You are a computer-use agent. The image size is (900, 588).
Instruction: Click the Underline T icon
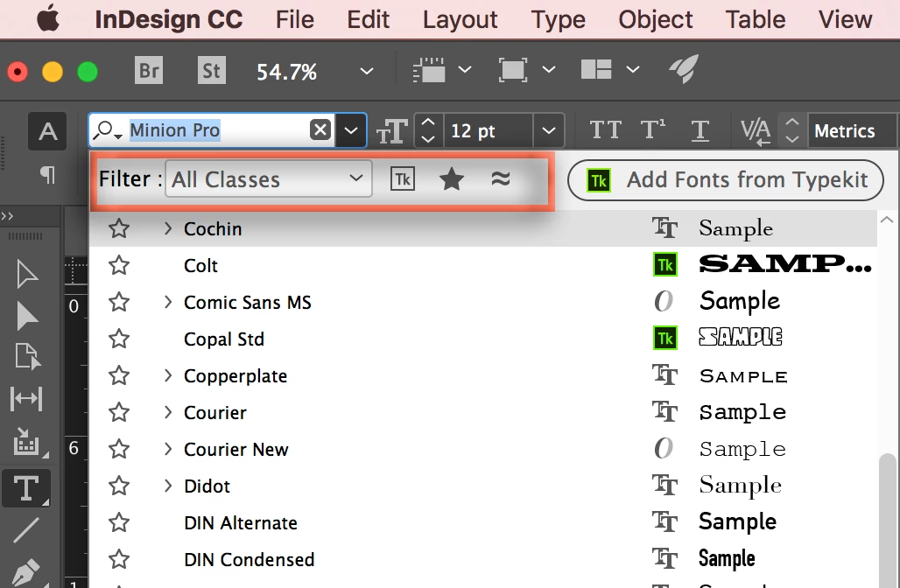tap(700, 130)
